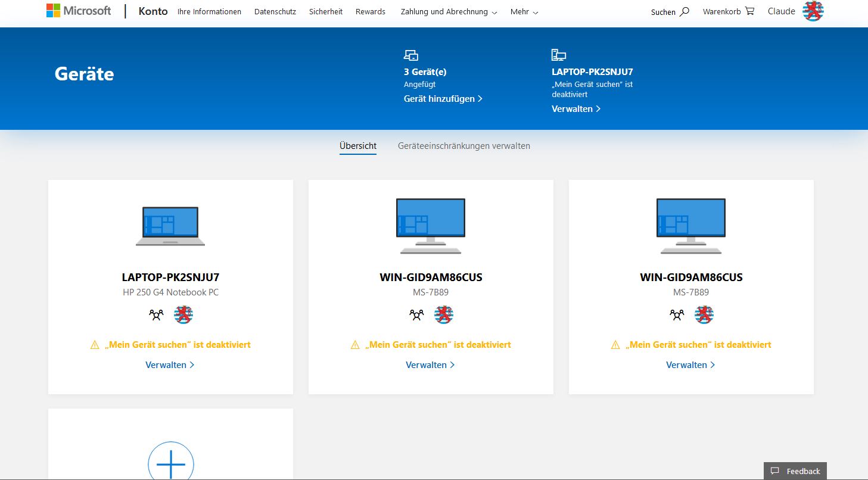
Task: Click the middle card's WIN-GID9AM86CUS title
Action: pos(431,278)
